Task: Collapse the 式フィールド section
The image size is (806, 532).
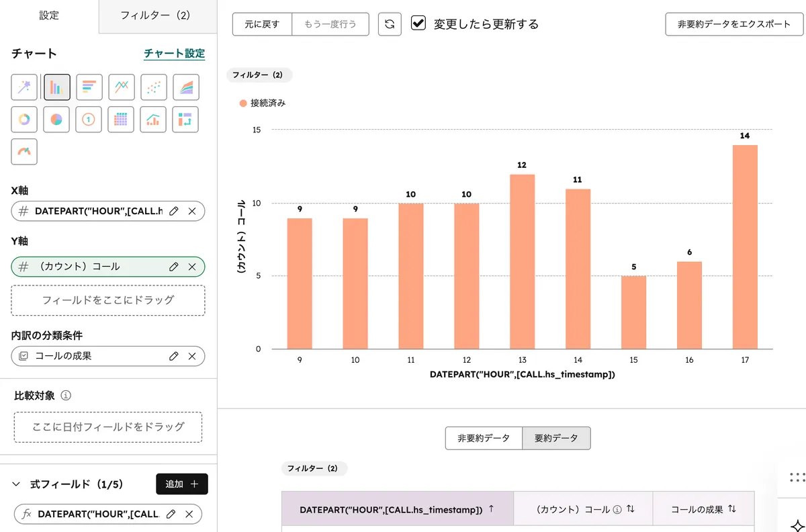Action: (x=17, y=484)
